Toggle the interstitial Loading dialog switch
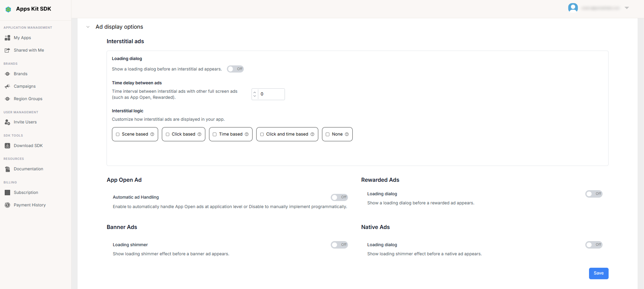The height and width of the screenshot is (289, 644). pos(235,69)
